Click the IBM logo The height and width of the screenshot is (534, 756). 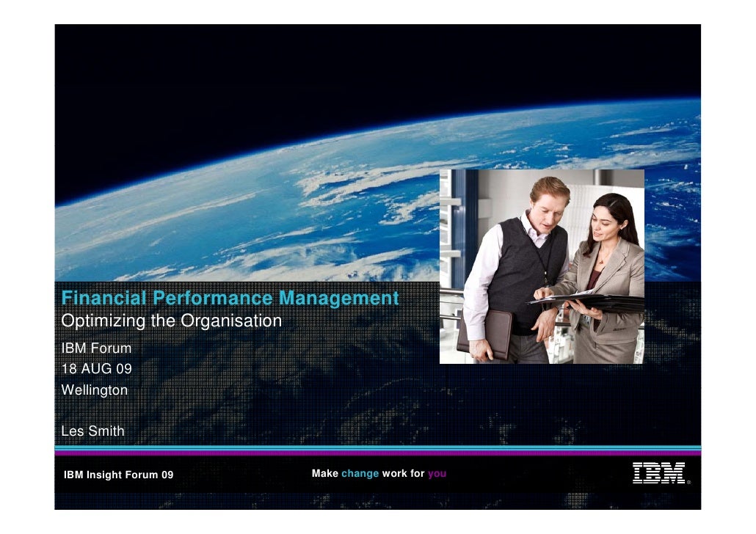pyautogui.click(x=661, y=473)
